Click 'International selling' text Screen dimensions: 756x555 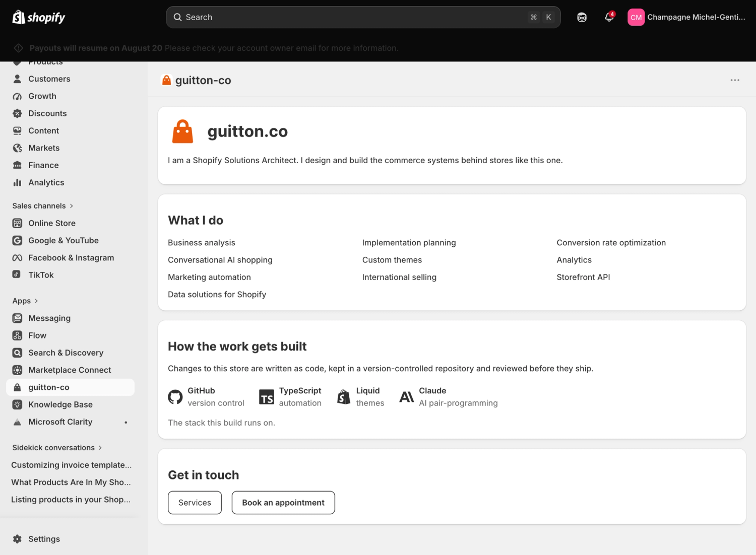399,277
